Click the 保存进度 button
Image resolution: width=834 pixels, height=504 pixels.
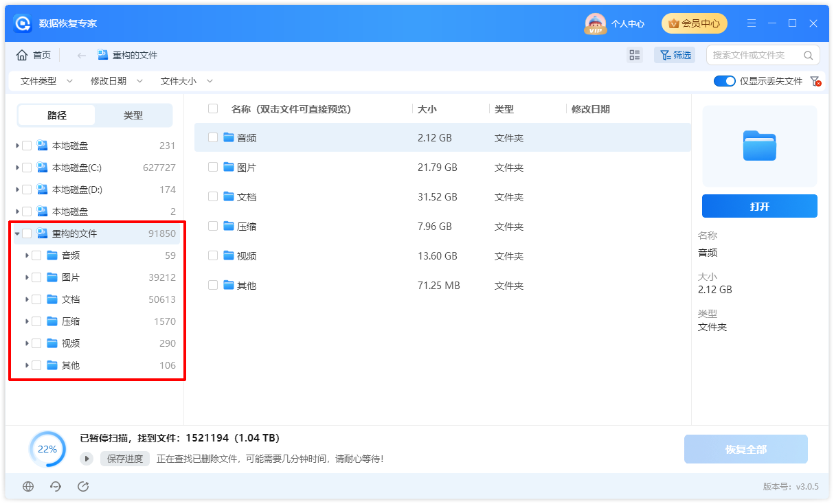(x=125, y=459)
